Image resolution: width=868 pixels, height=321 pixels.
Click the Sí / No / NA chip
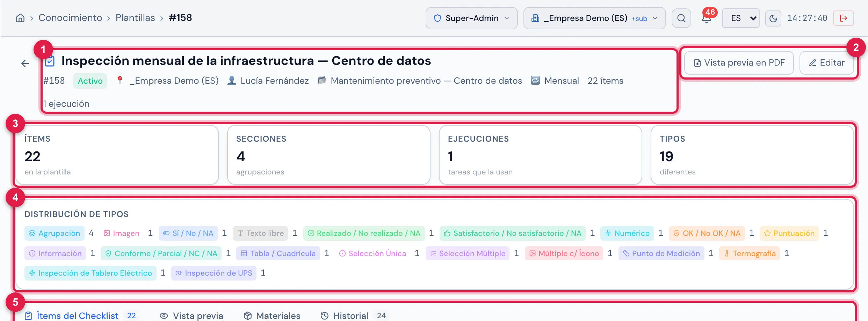188,233
